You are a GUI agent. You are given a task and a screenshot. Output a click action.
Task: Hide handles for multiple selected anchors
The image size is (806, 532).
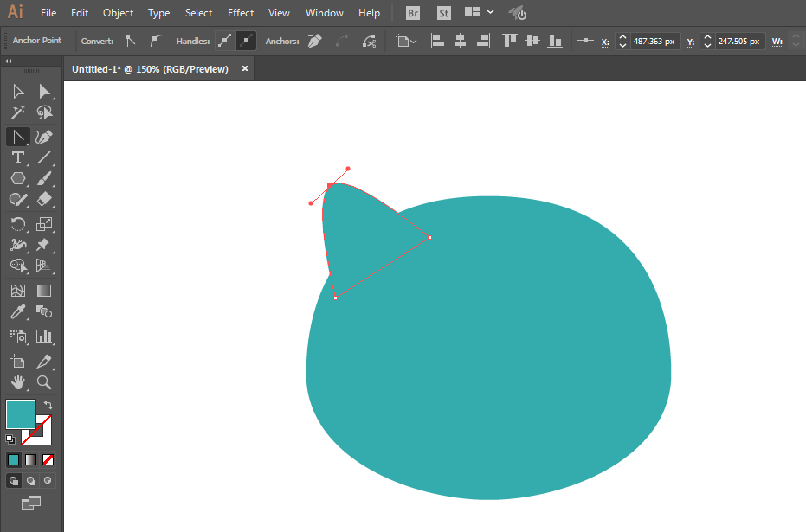coord(246,41)
